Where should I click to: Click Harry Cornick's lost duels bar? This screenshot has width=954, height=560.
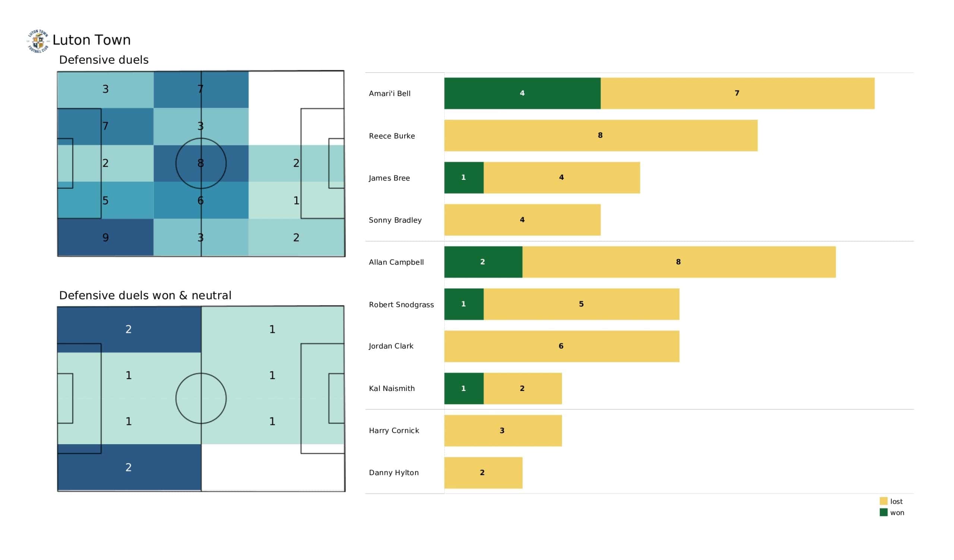[x=503, y=431]
